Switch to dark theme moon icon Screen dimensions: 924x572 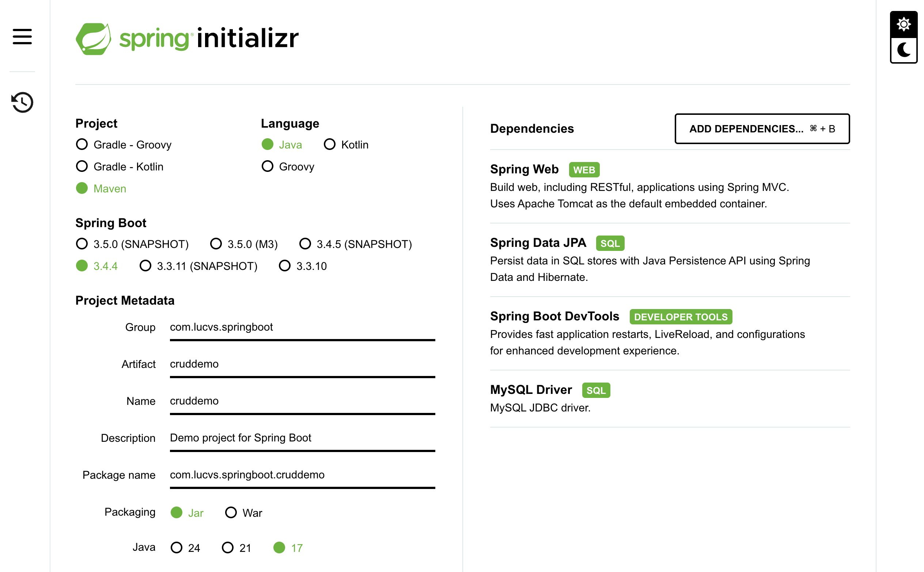coord(903,50)
